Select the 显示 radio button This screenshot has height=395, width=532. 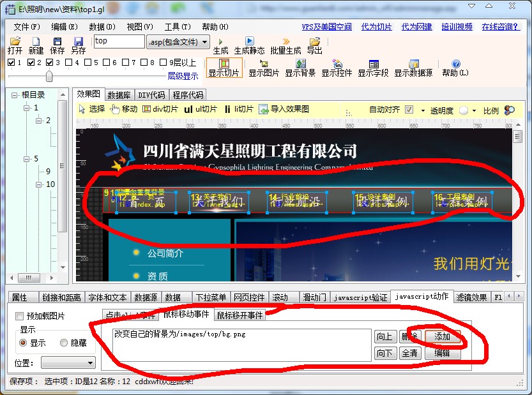[x=23, y=343]
